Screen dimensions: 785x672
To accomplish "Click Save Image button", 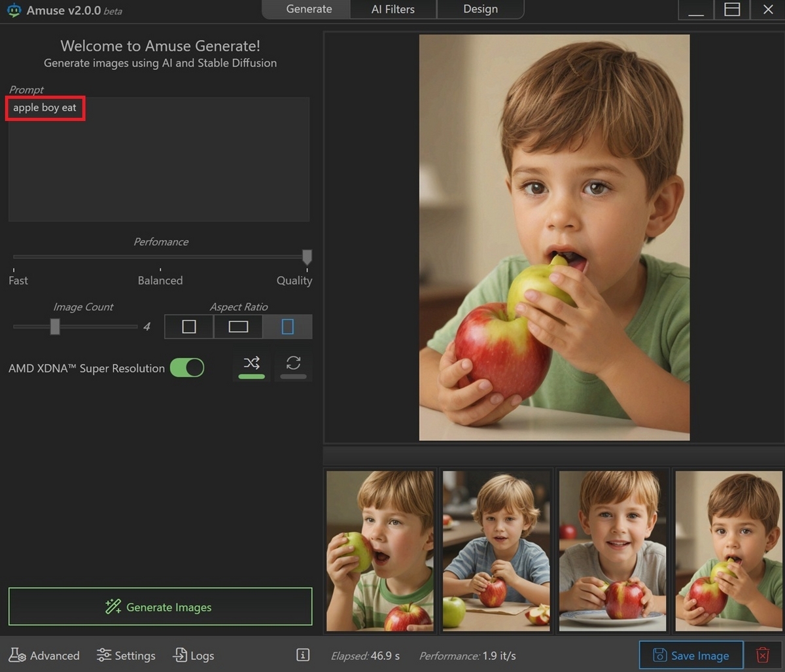I will click(691, 655).
